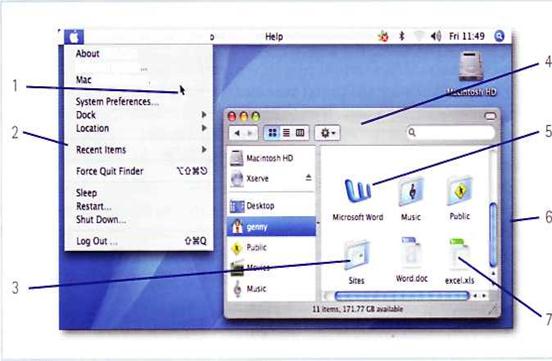Choose Sleep from Apple menu
Image resolution: width=552 pixels, height=361 pixels.
coord(139,193)
